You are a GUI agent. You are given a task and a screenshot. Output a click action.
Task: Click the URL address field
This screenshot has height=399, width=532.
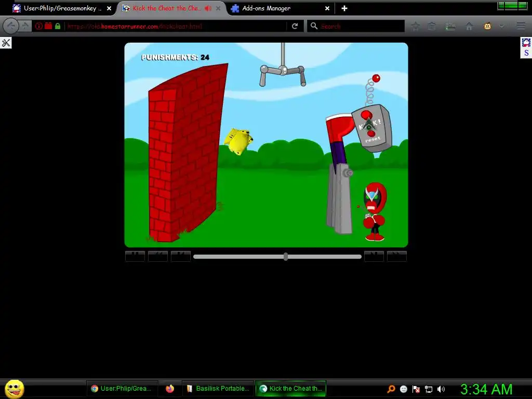point(176,26)
